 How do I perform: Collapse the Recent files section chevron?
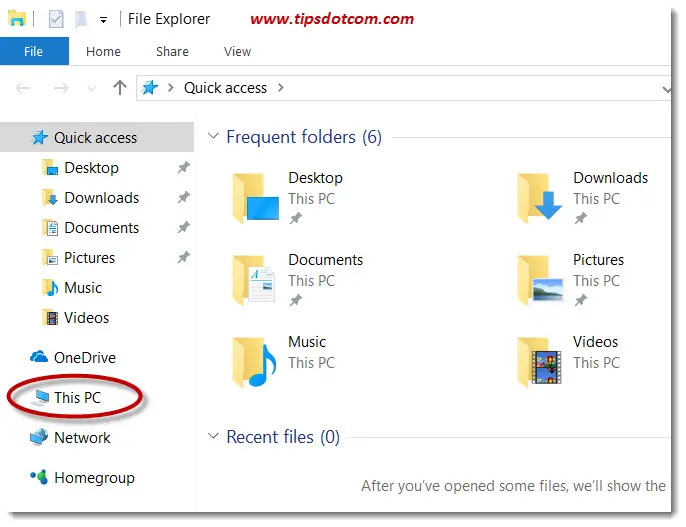click(213, 436)
